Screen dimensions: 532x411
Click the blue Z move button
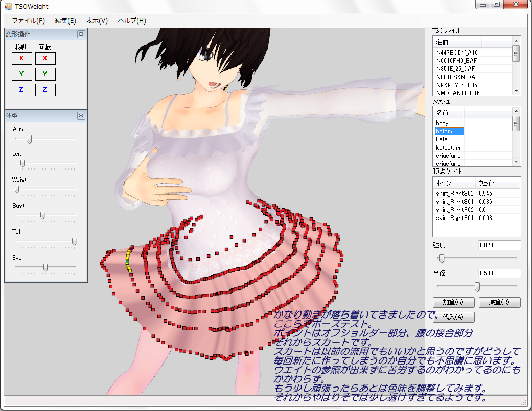pos(21,90)
